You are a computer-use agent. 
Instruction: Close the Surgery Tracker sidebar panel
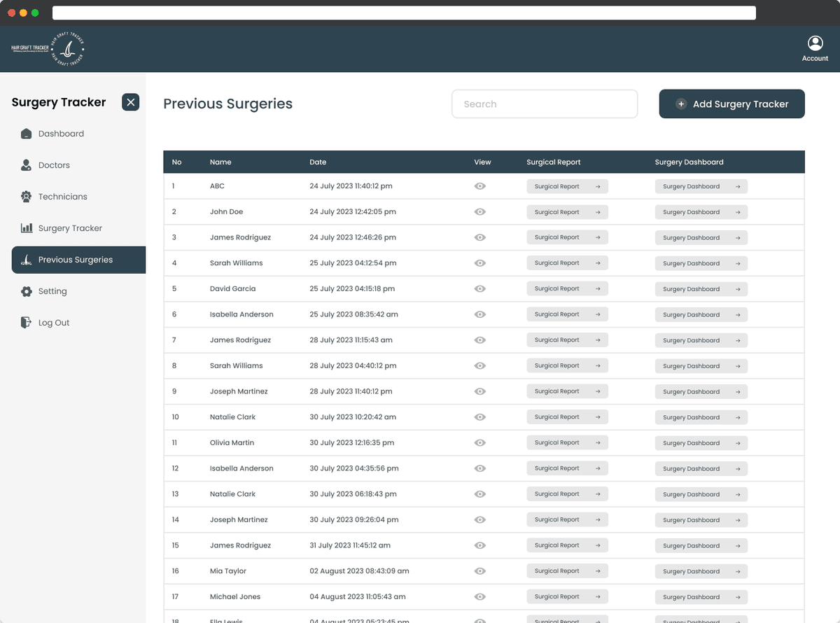[130, 102]
